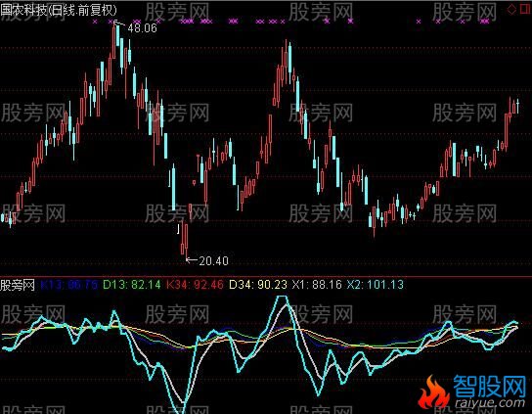The width and height of the screenshot is (532, 414).
Task: Select the D13: 82.14 indicator label
Action: point(132,285)
